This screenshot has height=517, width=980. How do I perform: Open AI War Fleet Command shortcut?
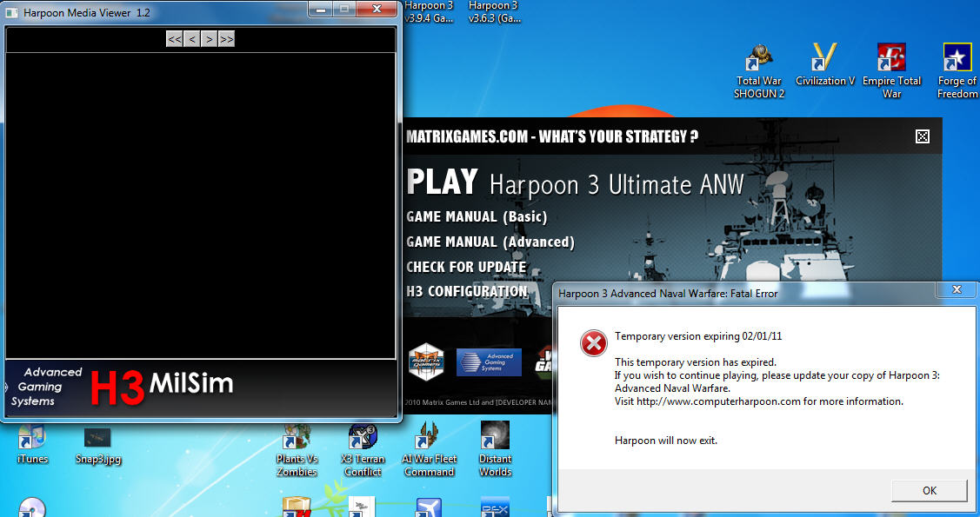(x=429, y=449)
